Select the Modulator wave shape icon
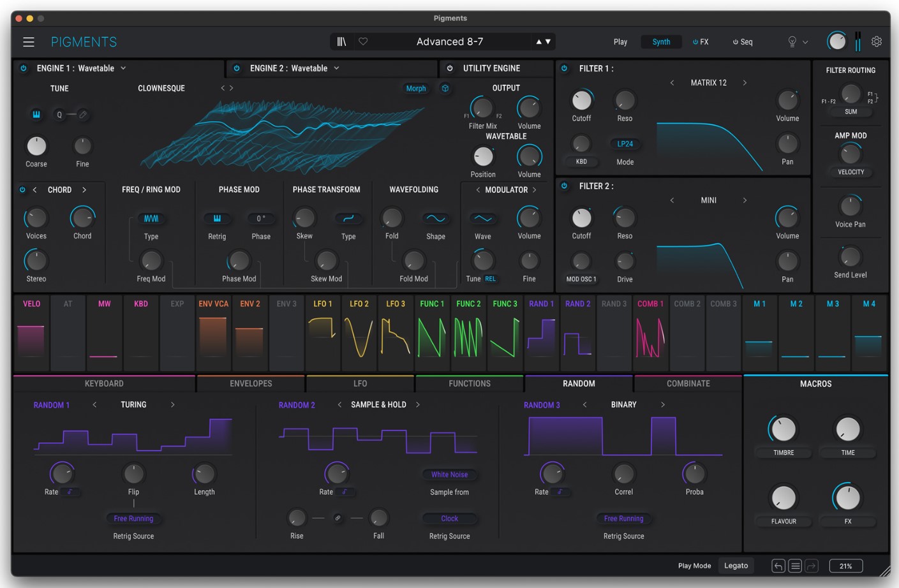The image size is (899, 588). pyautogui.click(x=483, y=219)
